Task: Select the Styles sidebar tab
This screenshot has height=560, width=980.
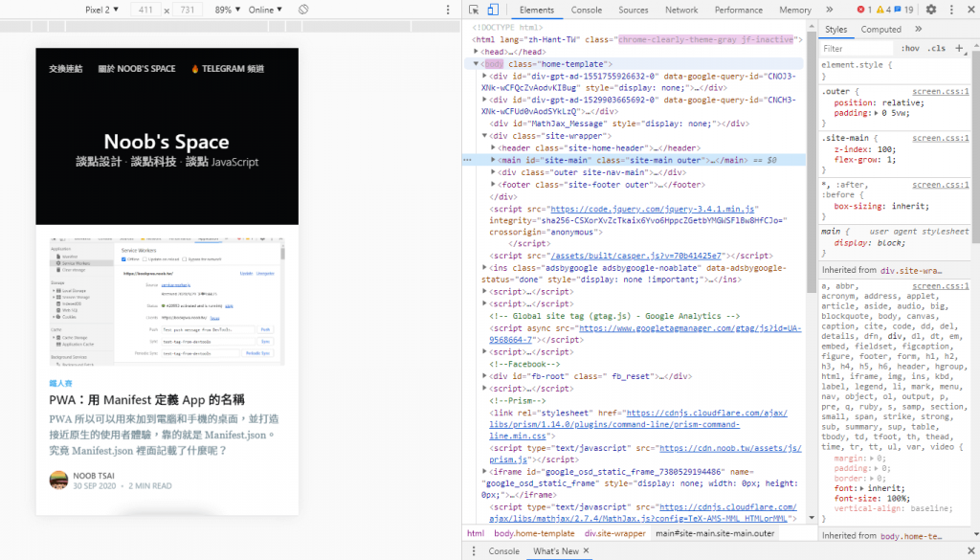Action: (835, 30)
